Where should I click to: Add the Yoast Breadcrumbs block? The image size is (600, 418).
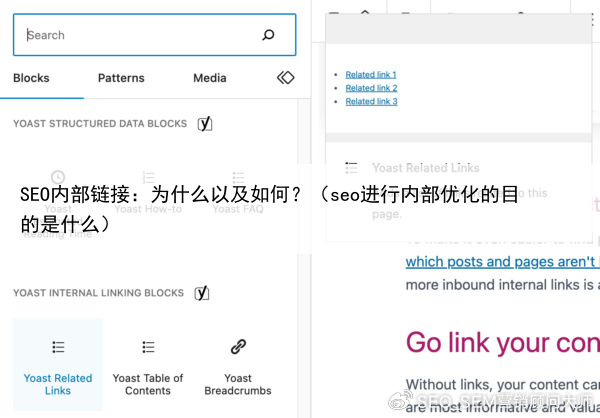[x=238, y=366]
